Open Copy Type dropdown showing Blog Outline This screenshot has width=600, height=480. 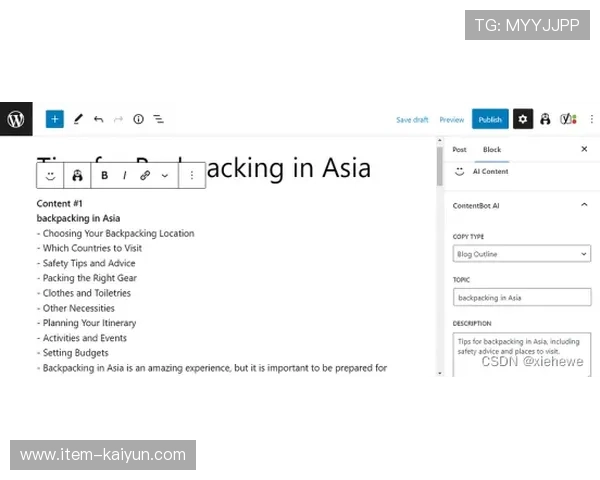(522, 254)
